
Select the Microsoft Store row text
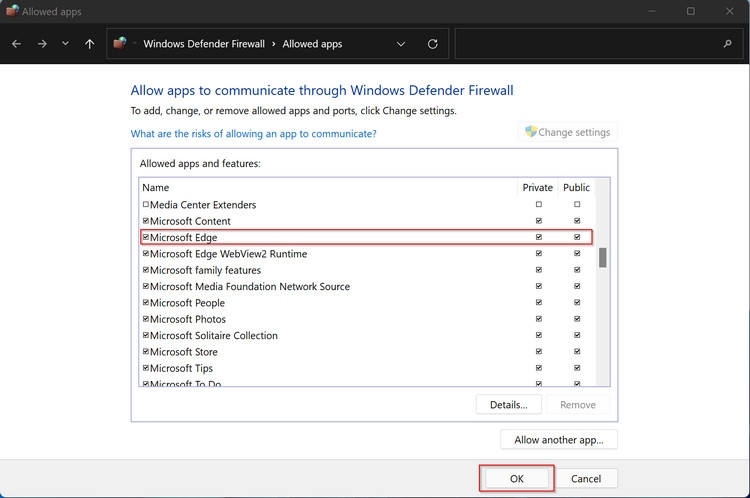click(184, 352)
